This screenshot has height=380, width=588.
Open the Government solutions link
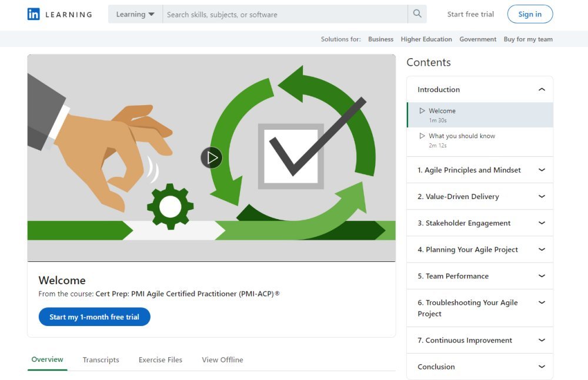(x=477, y=39)
